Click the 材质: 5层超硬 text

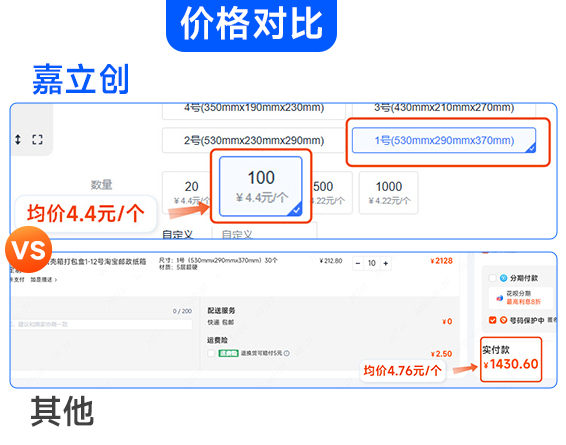[178, 267]
